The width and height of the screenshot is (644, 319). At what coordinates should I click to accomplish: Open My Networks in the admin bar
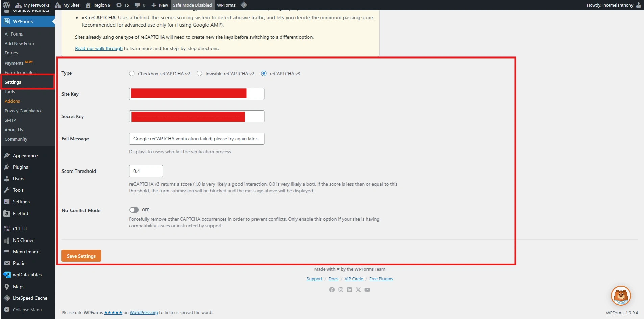click(x=32, y=5)
